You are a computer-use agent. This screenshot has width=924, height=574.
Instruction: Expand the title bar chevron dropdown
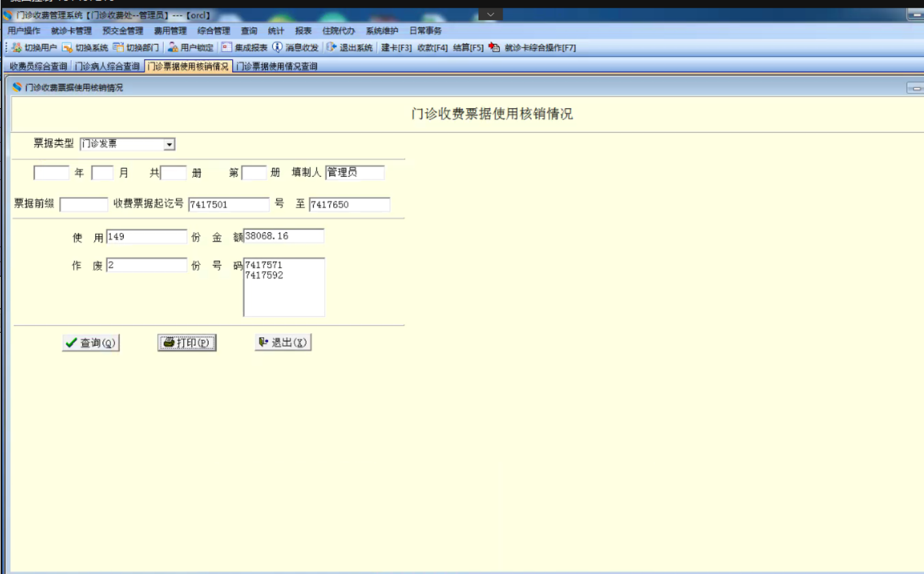(490, 14)
